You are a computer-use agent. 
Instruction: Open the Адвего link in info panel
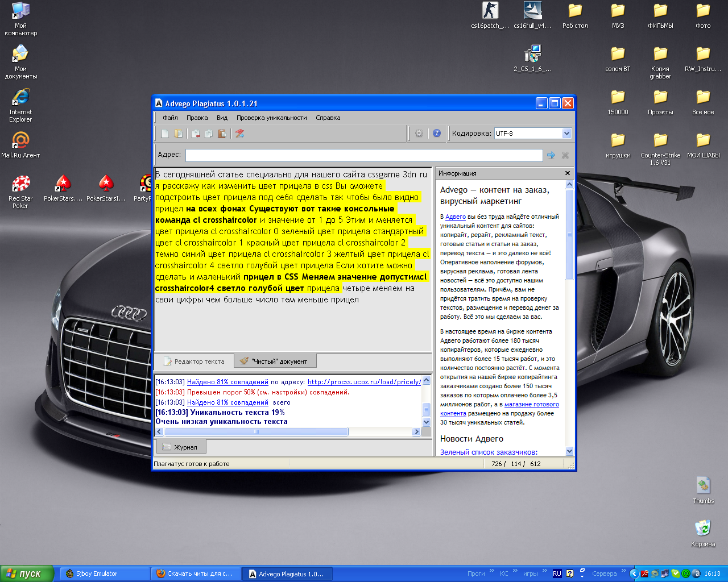click(x=456, y=217)
